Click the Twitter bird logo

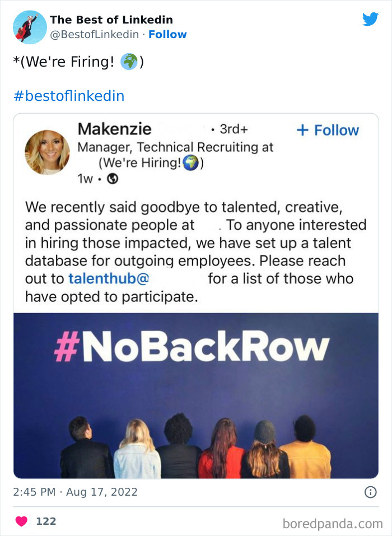(371, 18)
